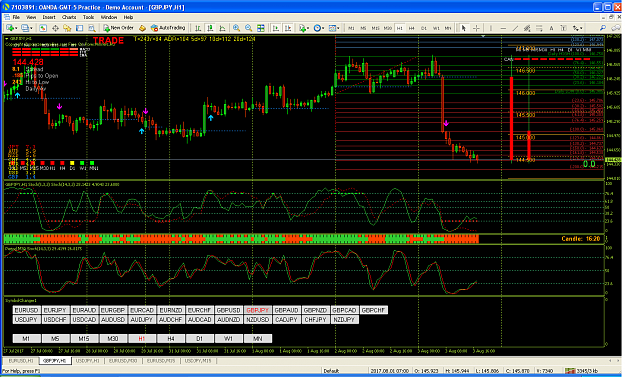Select the trendline drawing tool
Image resolution: width=625 pixels, height=377 pixels.
click(515, 28)
